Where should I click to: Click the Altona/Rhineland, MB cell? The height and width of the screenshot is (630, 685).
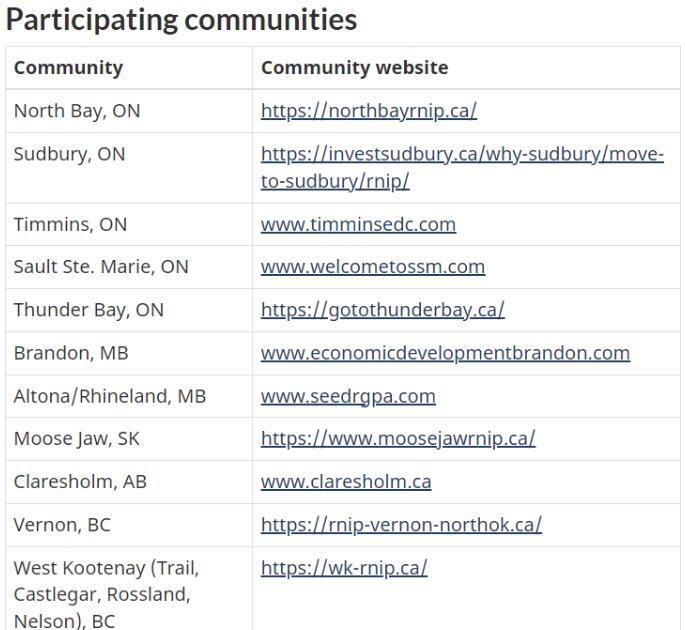[x=109, y=396]
